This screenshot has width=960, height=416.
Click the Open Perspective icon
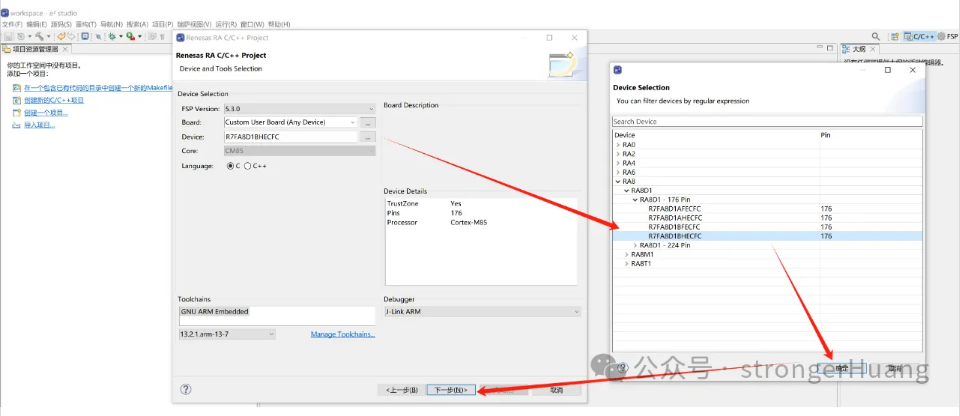(x=895, y=37)
